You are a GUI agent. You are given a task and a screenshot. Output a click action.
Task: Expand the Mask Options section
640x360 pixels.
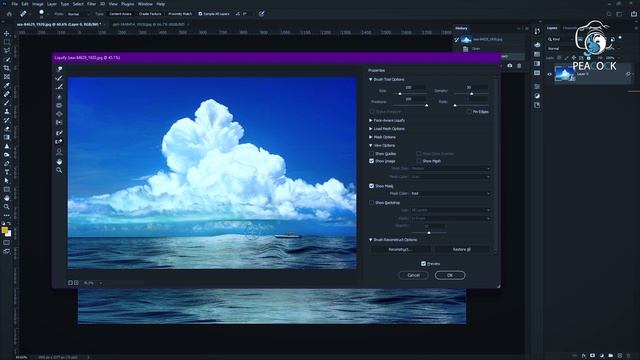pos(371,137)
